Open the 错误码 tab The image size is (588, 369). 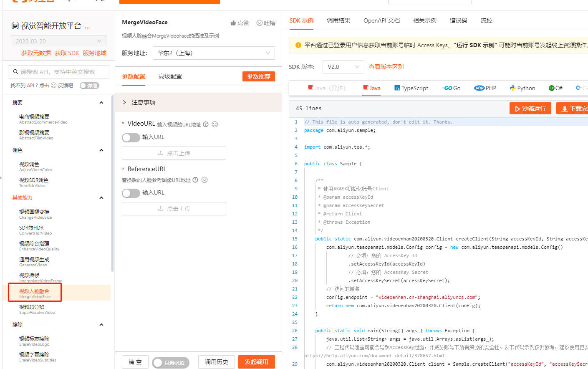pos(458,20)
